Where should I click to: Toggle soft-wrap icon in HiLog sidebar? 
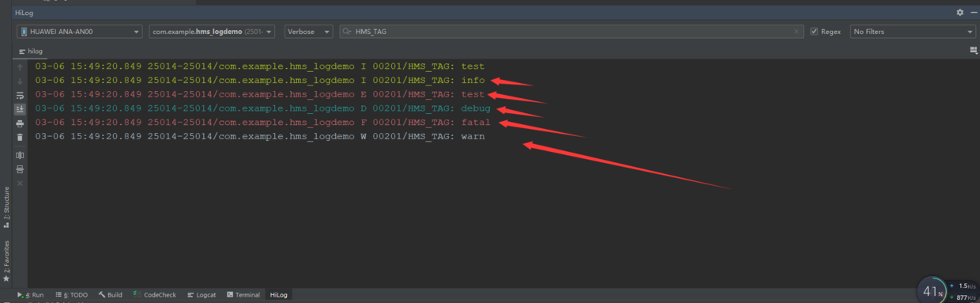pyautogui.click(x=20, y=95)
